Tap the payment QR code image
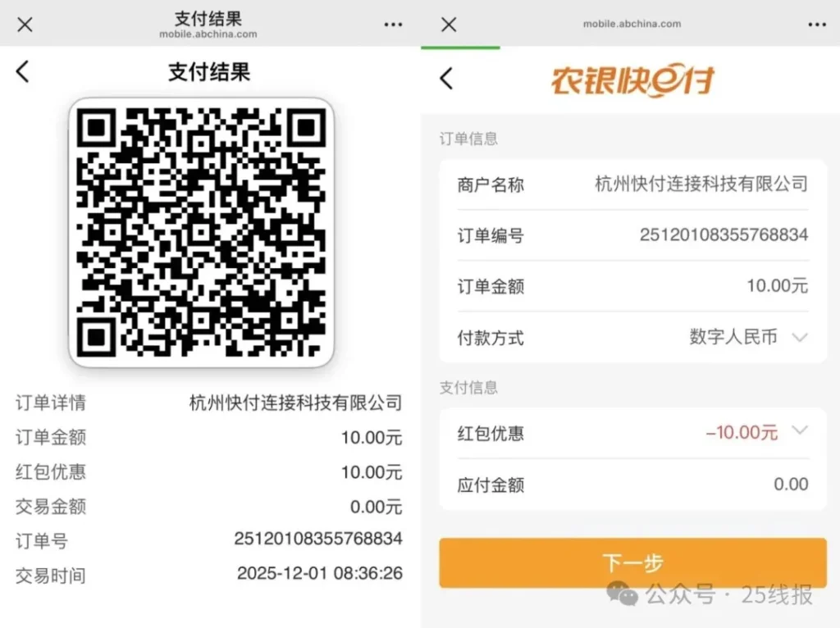Screen dimensions: 840x628 202,232
